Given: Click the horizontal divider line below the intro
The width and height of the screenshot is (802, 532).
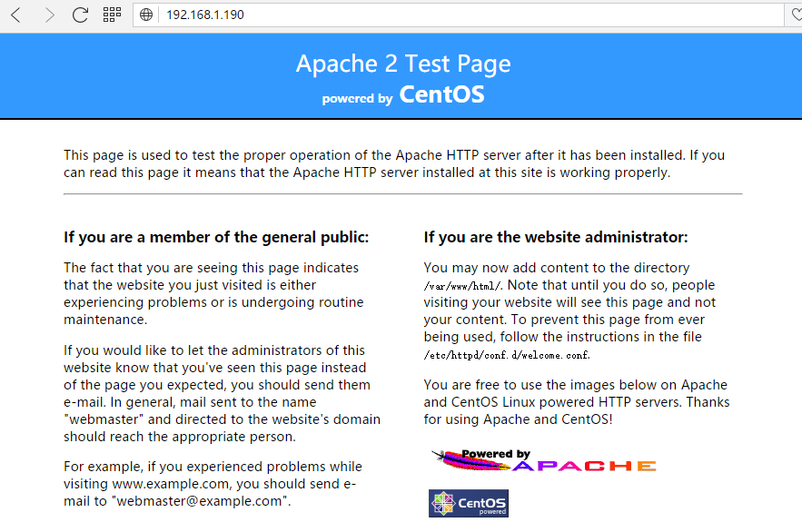Looking at the screenshot, I should coord(402,194).
